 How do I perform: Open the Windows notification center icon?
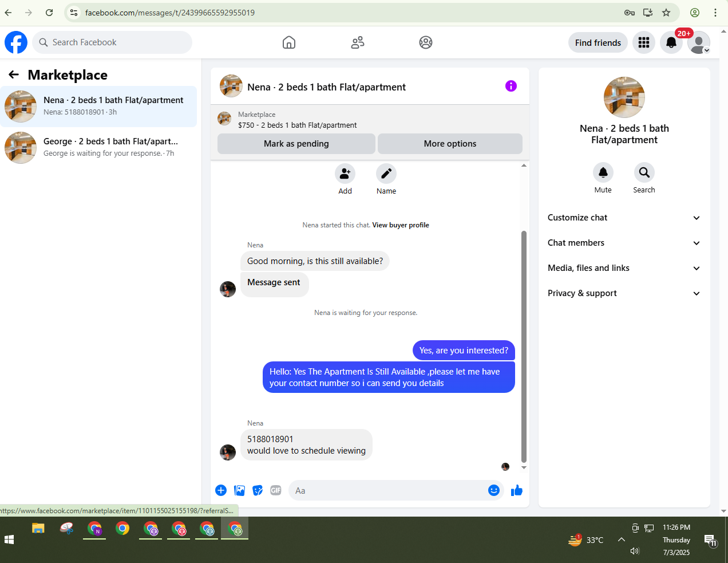(710, 540)
